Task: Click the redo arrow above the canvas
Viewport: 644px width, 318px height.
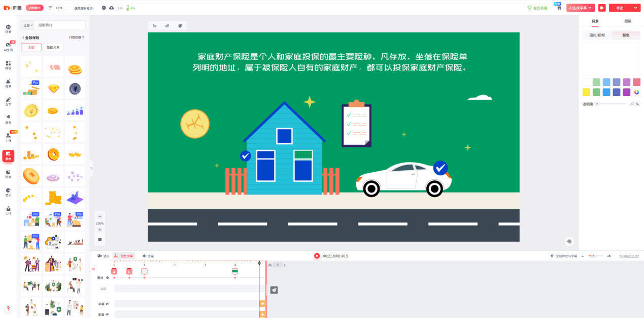Action: (167, 26)
